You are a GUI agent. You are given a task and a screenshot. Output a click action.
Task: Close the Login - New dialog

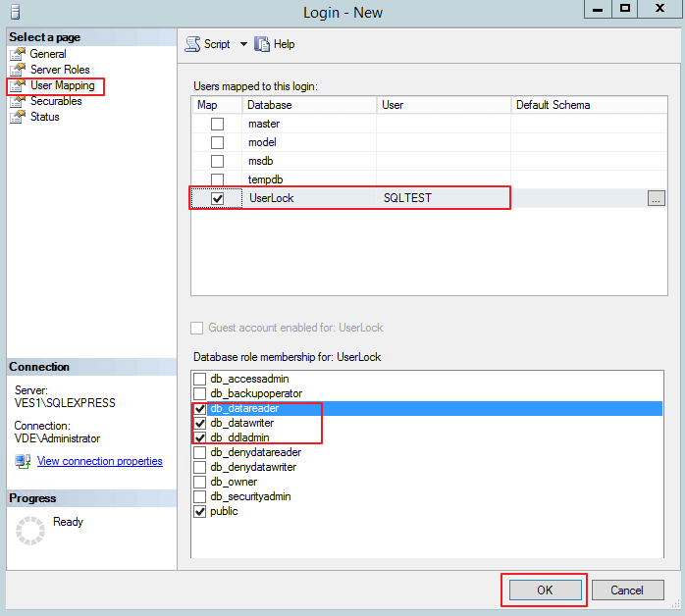(x=660, y=9)
